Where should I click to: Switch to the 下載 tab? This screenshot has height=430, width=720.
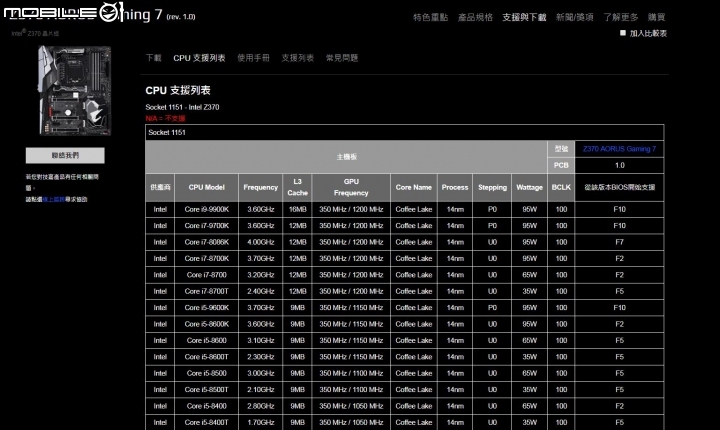pos(153,58)
